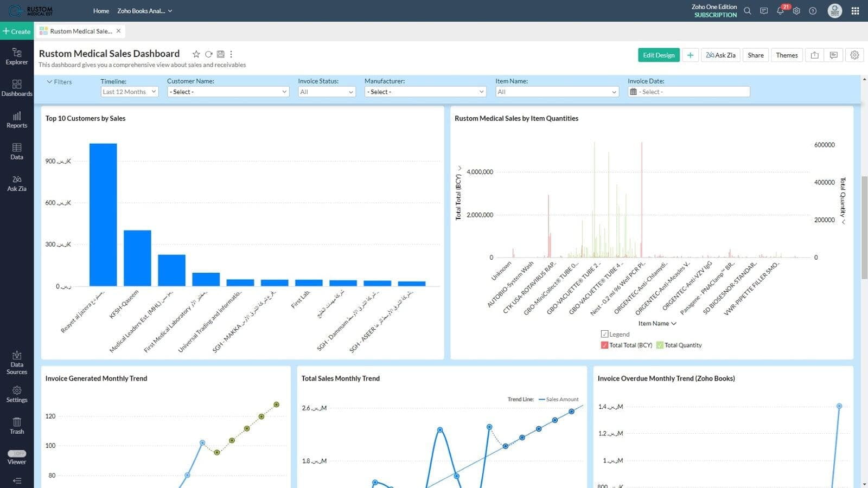This screenshot has width=868, height=488.
Task: Click the scrollbar down arrow
Action: [x=864, y=484]
